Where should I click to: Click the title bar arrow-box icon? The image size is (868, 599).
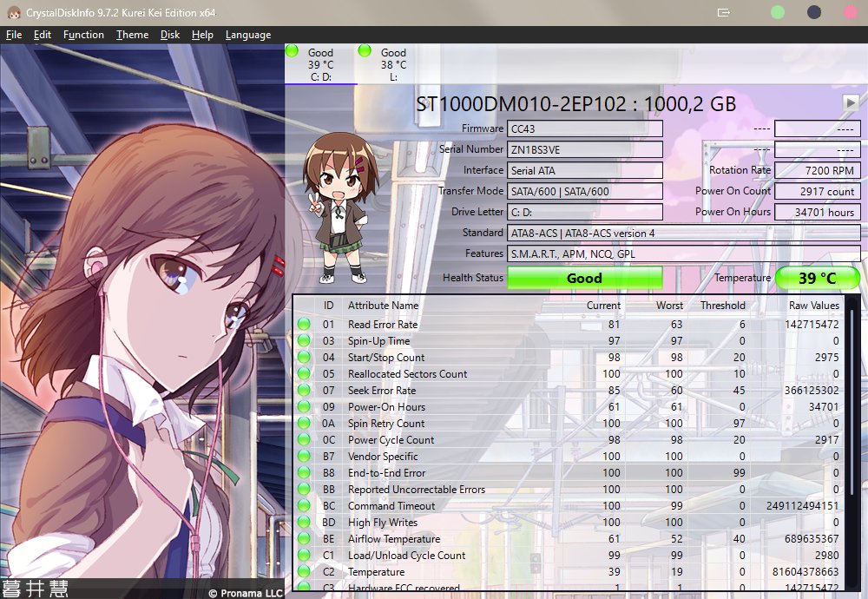click(x=724, y=12)
